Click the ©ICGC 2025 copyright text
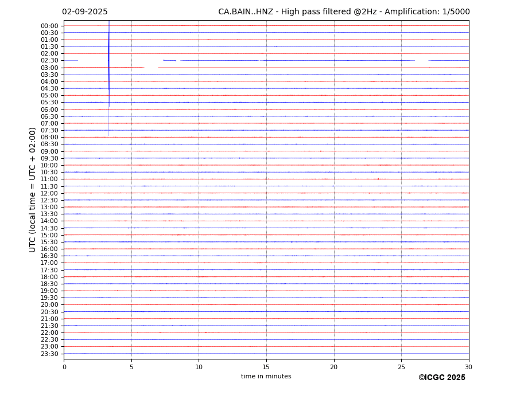 point(442,378)
